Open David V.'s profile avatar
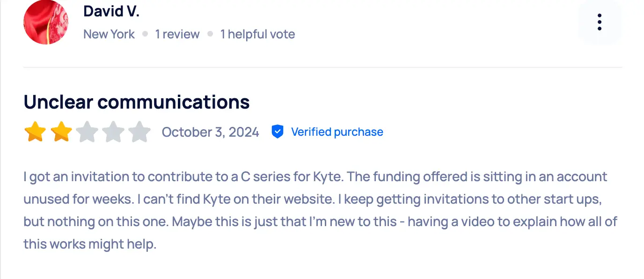The width and height of the screenshot is (644, 279). coord(45,22)
